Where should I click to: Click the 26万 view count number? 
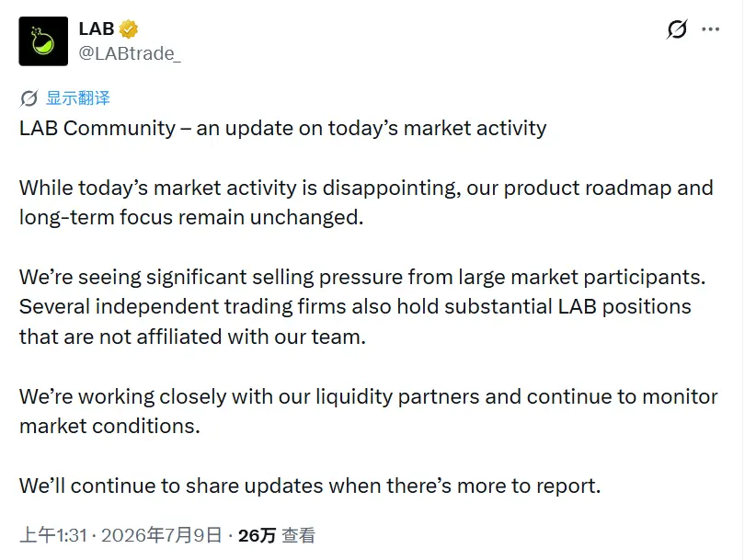(257, 535)
